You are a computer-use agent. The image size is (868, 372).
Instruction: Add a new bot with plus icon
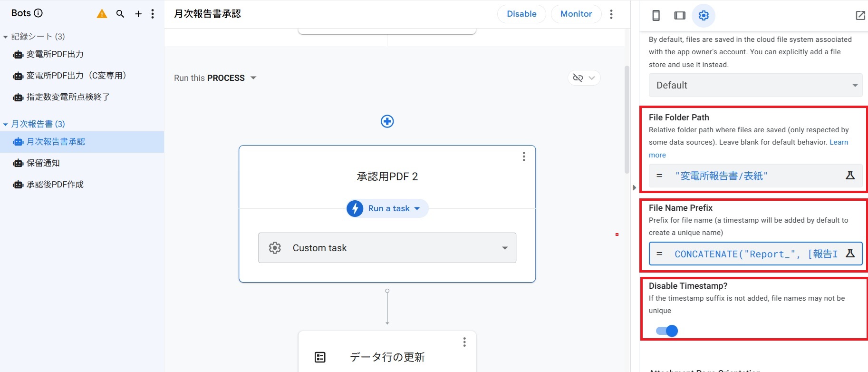pos(138,14)
